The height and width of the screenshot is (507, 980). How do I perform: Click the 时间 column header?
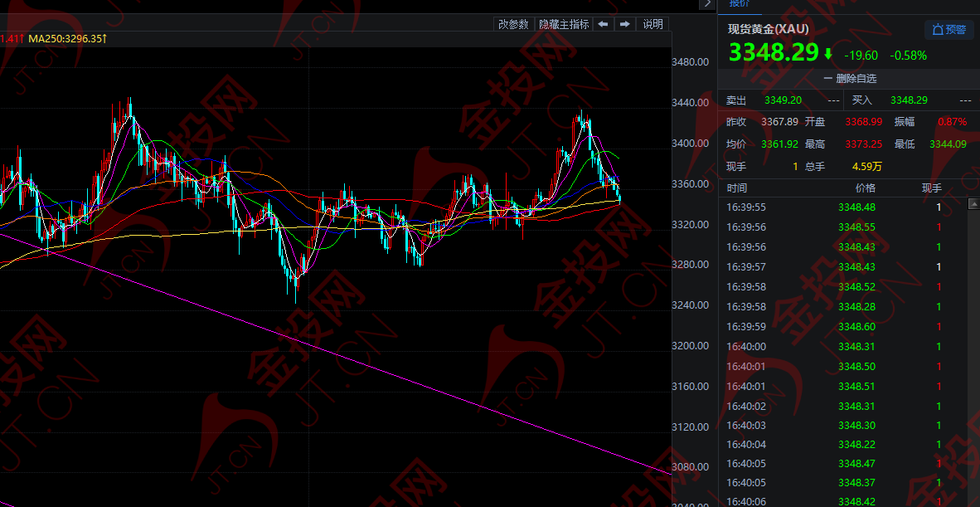pos(736,188)
